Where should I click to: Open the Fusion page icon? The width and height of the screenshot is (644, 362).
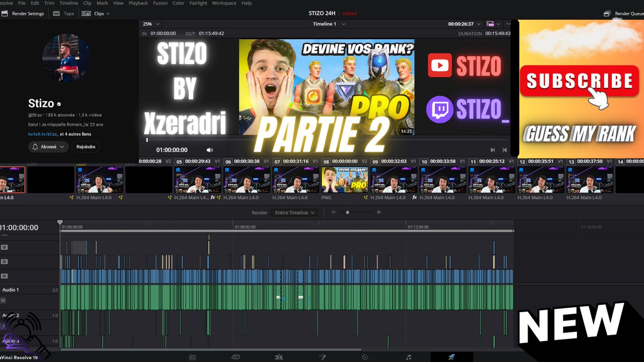coord(322,357)
